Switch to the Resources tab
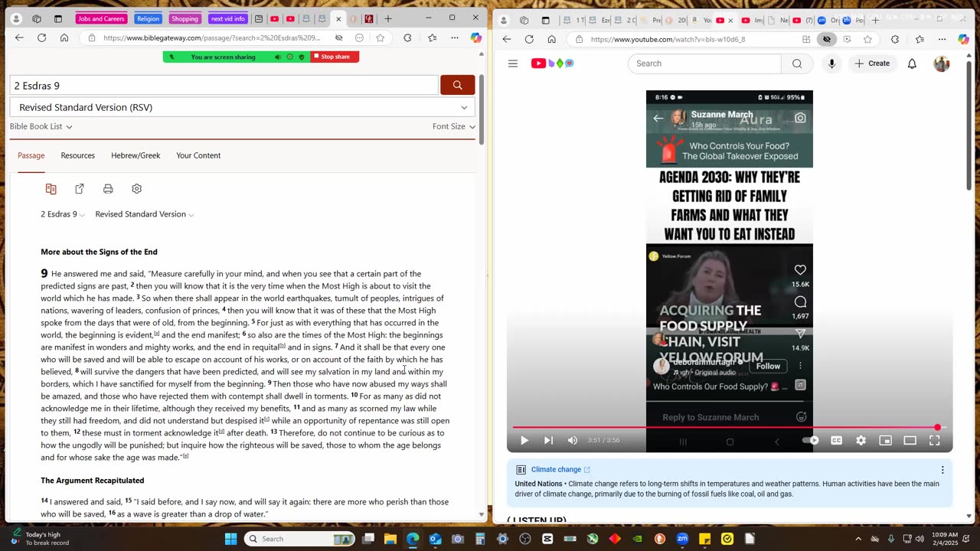This screenshot has width=980, height=551. click(78, 155)
